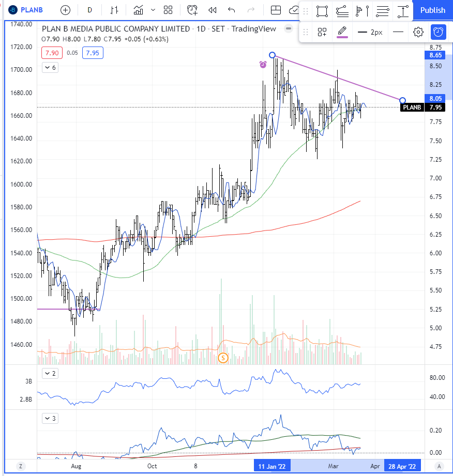
Task: Select the trend line end anchor point
Action: pos(402,100)
